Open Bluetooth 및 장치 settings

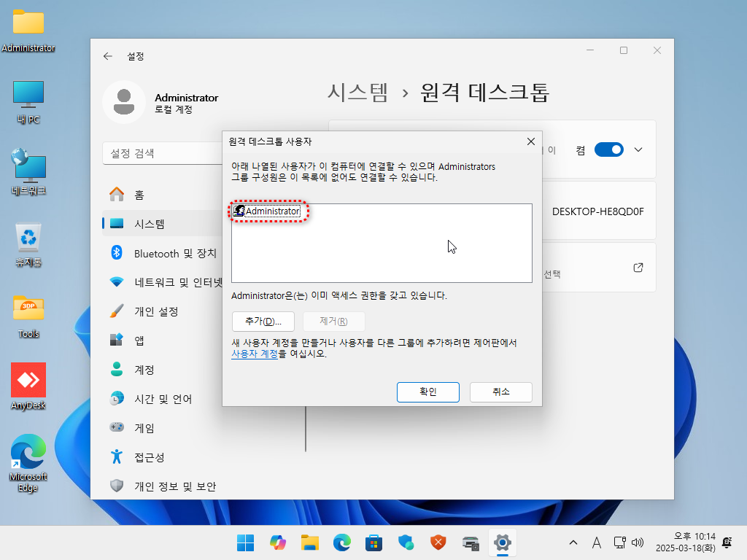163,253
